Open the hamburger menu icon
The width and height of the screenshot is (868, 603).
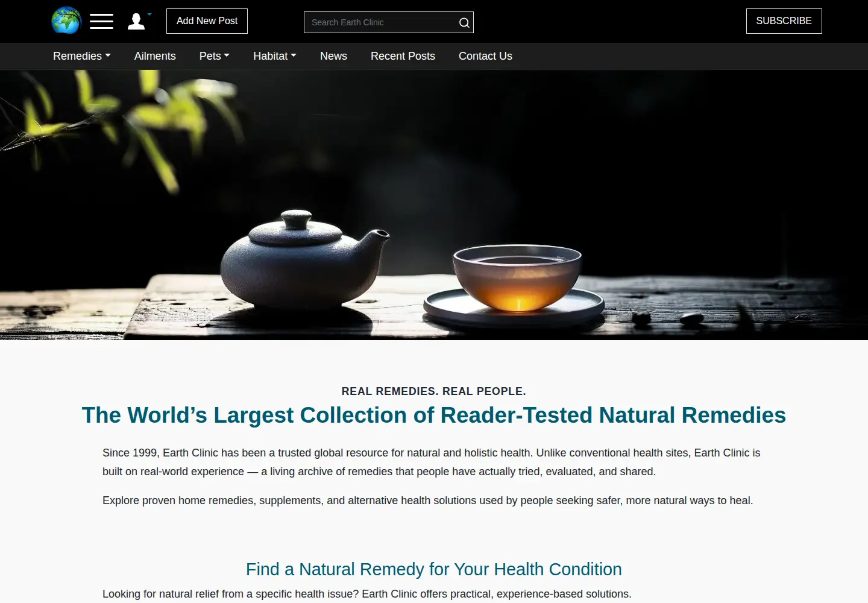(101, 21)
